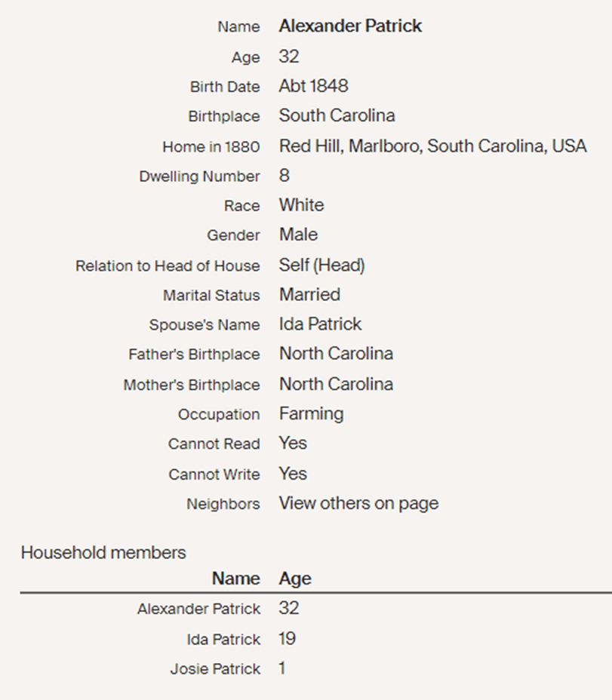Click the Dwelling Number value 8
Image resolution: width=612 pixels, height=700 pixels.
click(284, 176)
